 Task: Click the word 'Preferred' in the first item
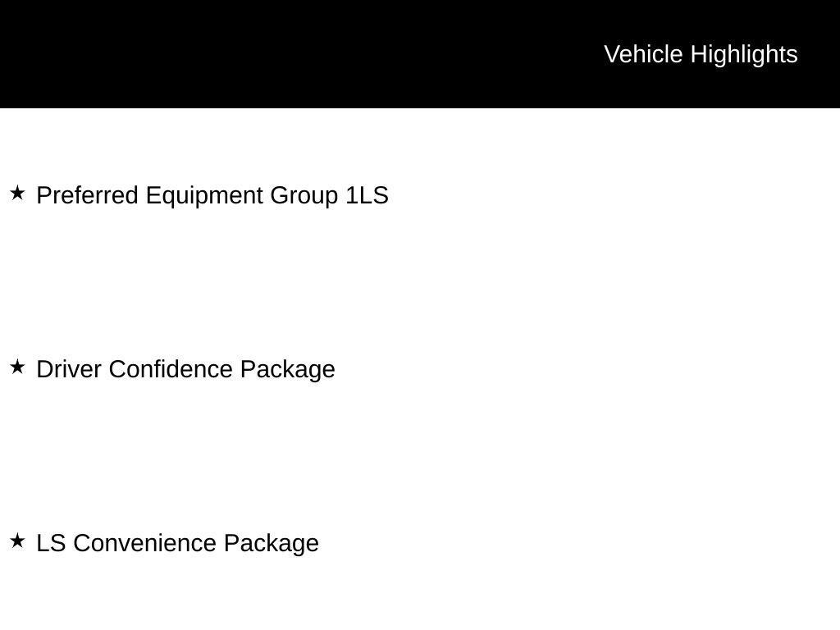tap(89, 196)
